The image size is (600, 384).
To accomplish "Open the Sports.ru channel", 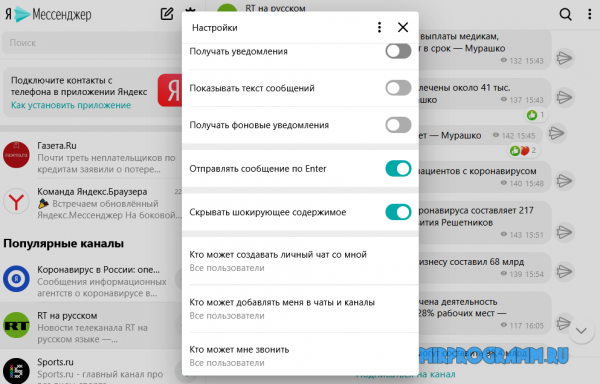I will click(x=92, y=367).
